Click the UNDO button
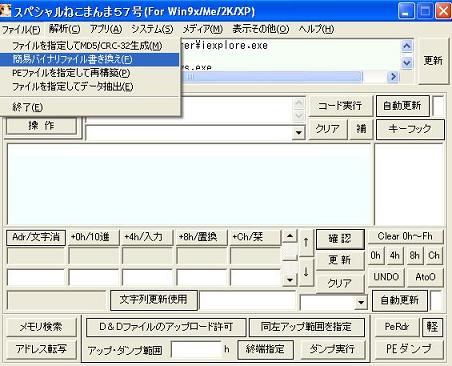Screen dimensions: 452x366 [x=386, y=277]
